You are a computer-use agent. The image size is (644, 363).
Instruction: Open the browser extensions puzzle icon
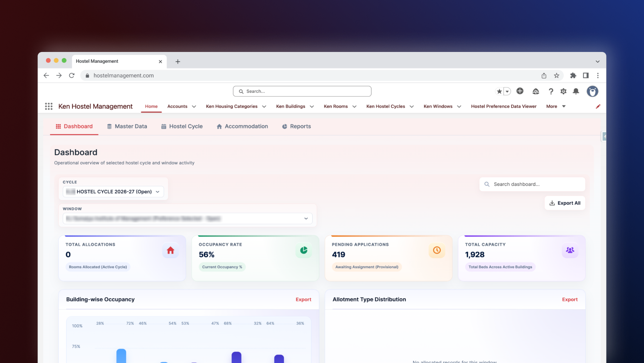[573, 75]
